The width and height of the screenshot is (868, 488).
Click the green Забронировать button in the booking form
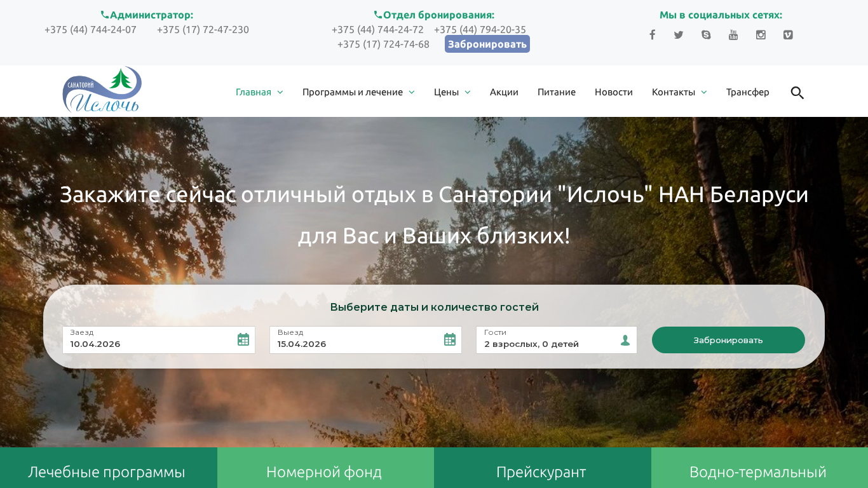728,340
